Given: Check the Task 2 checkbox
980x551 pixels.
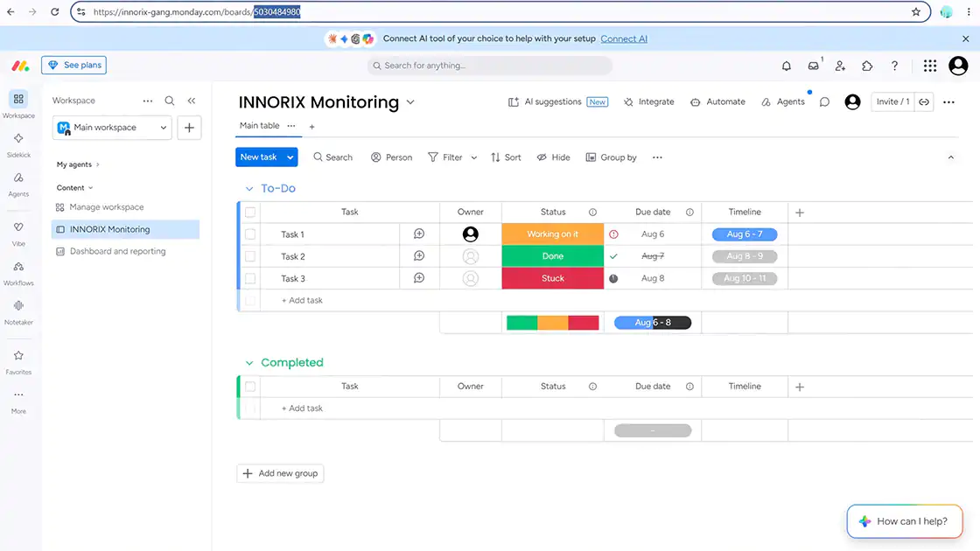Looking at the screenshot, I should click(250, 256).
